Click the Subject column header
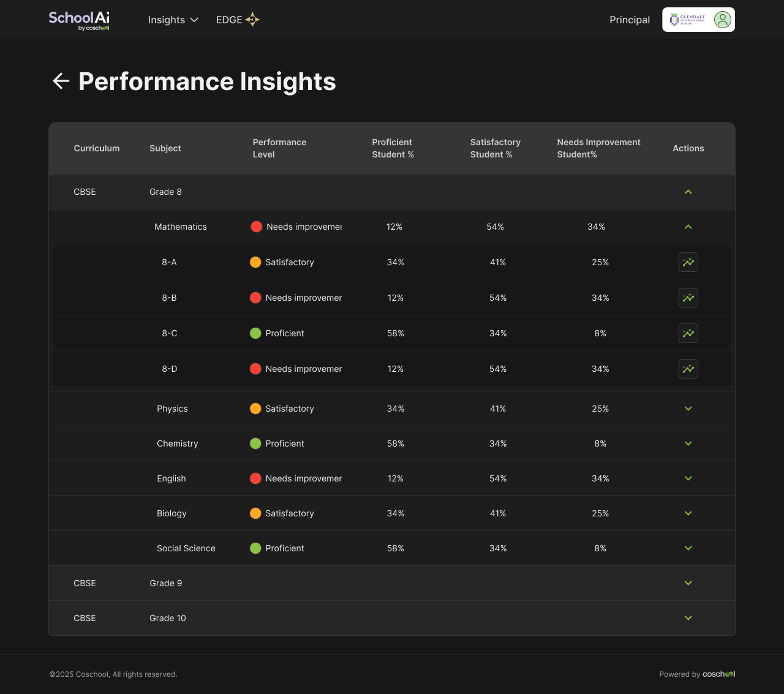 click(x=165, y=148)
